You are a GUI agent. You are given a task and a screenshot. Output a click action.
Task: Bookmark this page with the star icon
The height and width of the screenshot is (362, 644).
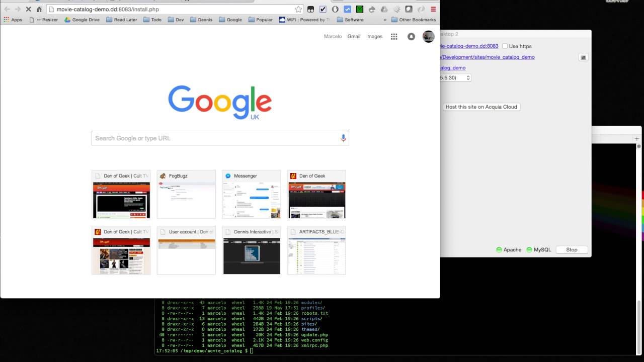tap(298, 9)
